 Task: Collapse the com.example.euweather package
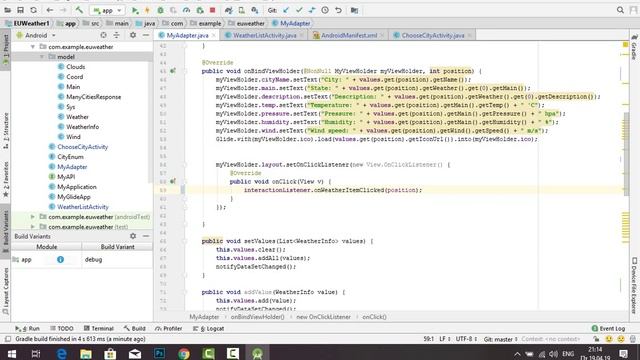click(33, 47)
